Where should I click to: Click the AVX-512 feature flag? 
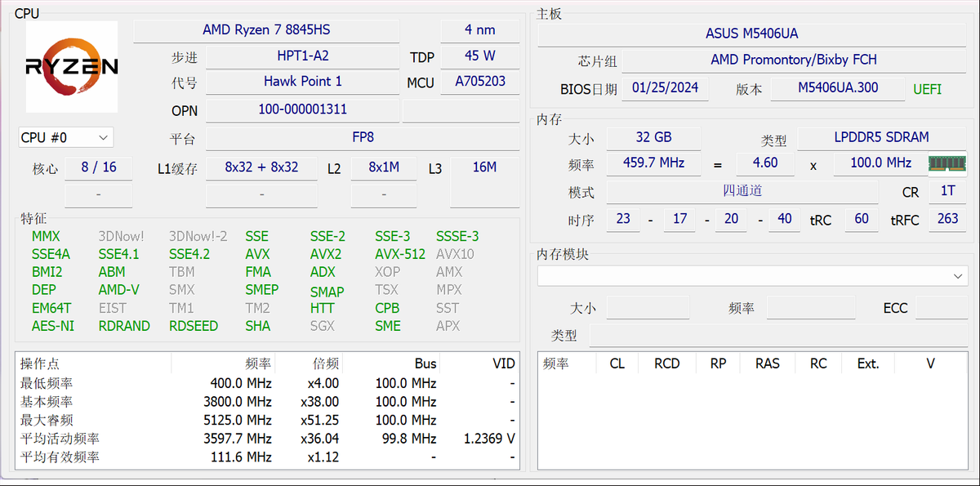pyautogui.click(x=400, y=254)
